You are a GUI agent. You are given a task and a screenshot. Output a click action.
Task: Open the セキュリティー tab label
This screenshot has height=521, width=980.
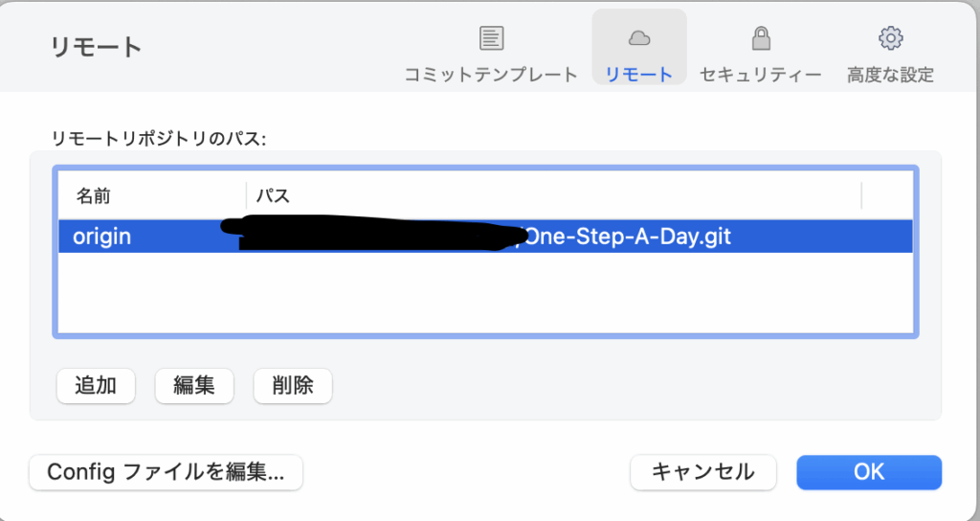pos(761,75)
